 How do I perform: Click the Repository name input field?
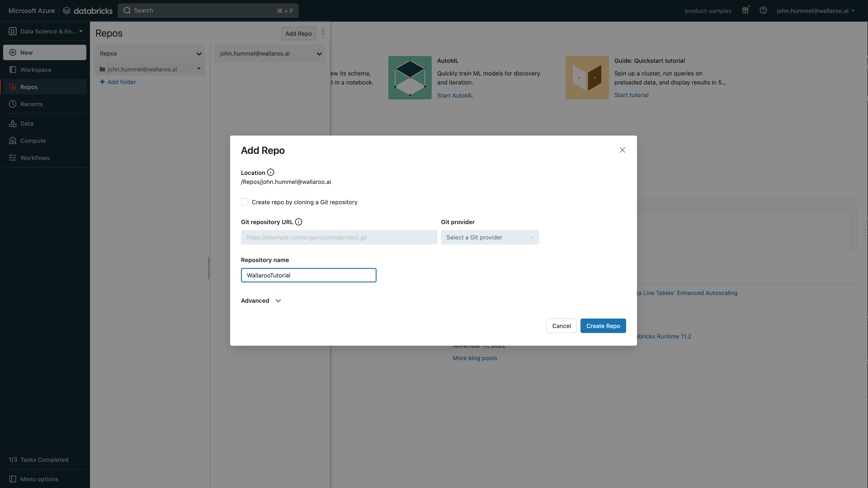308,275
